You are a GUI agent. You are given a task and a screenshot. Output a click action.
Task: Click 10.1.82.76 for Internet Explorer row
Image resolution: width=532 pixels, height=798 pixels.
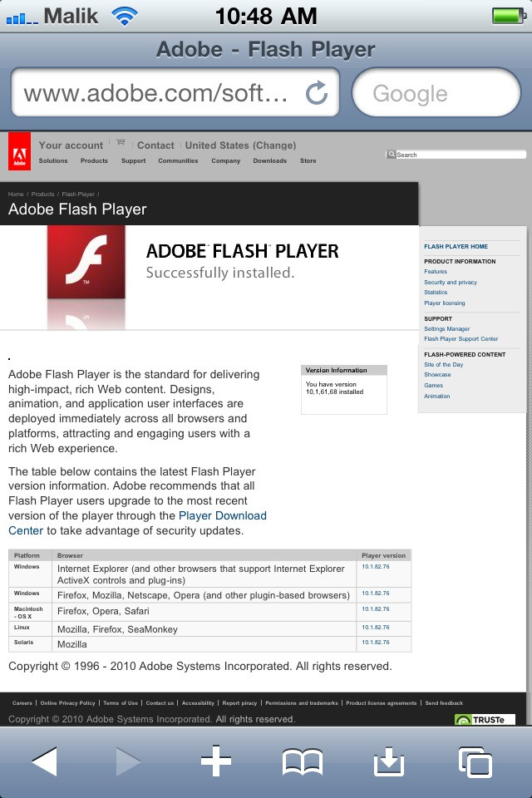[x=376, y=566]
